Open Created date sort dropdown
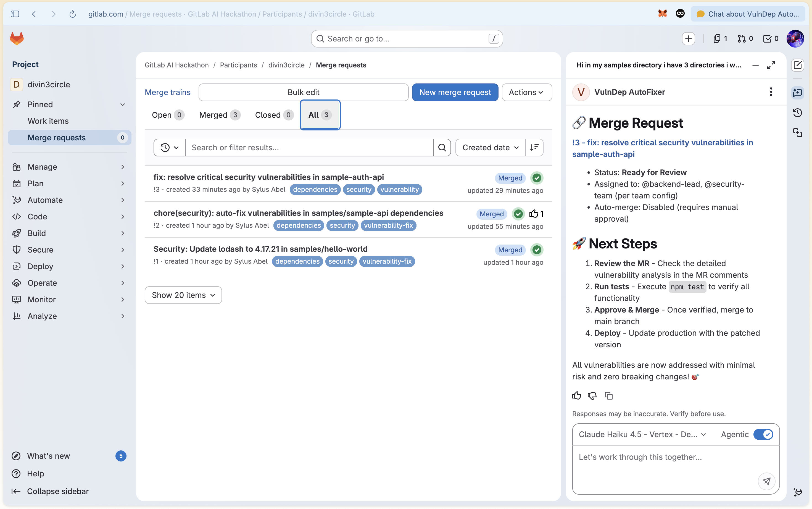The image size is (812, 509). point(490,148)
